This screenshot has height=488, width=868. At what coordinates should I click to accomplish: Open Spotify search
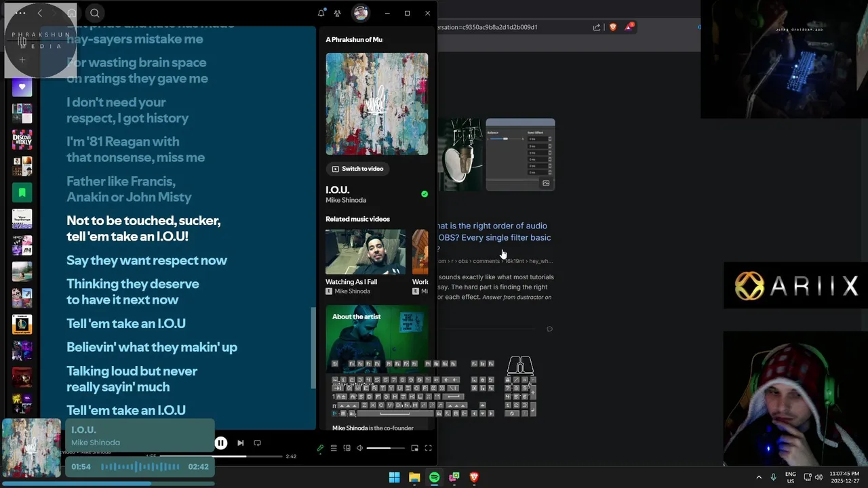(x=95, y=13)
